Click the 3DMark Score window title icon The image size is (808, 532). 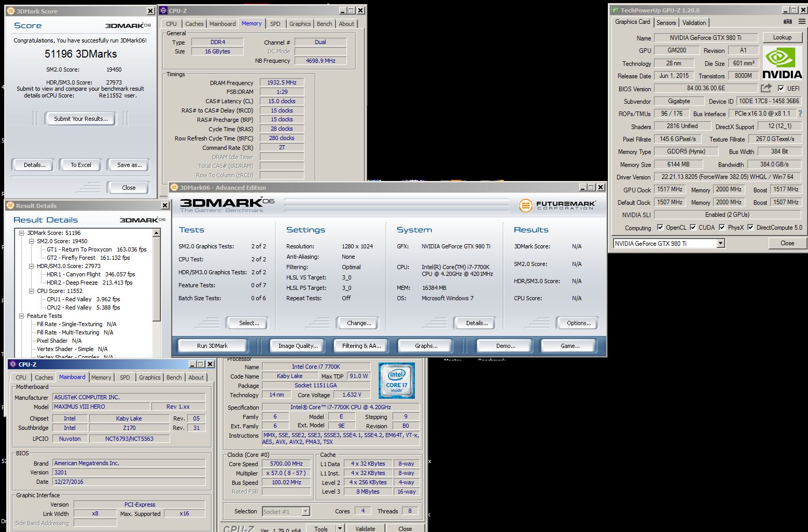coord(10,11)
